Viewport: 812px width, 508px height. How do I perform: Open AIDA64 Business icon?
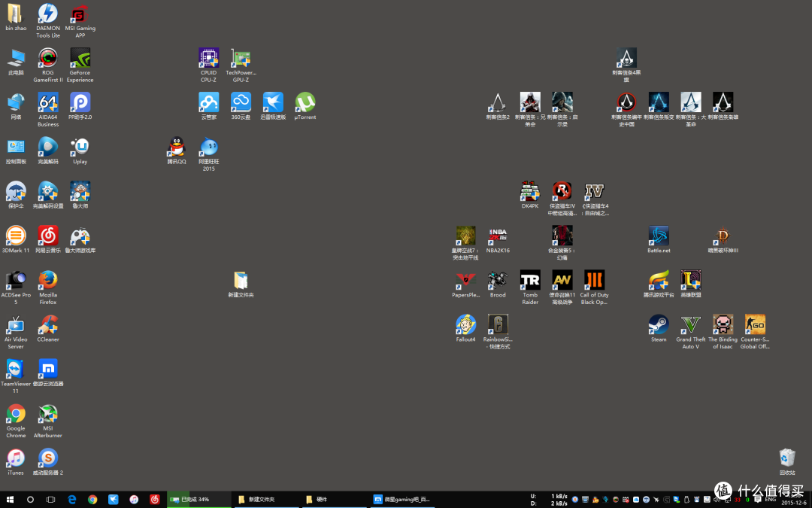(47, 109)
